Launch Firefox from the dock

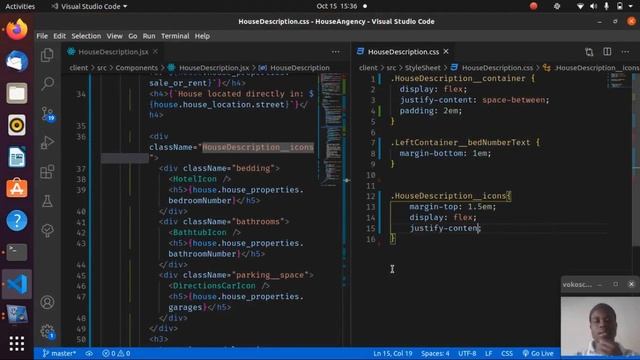point(17,29)
